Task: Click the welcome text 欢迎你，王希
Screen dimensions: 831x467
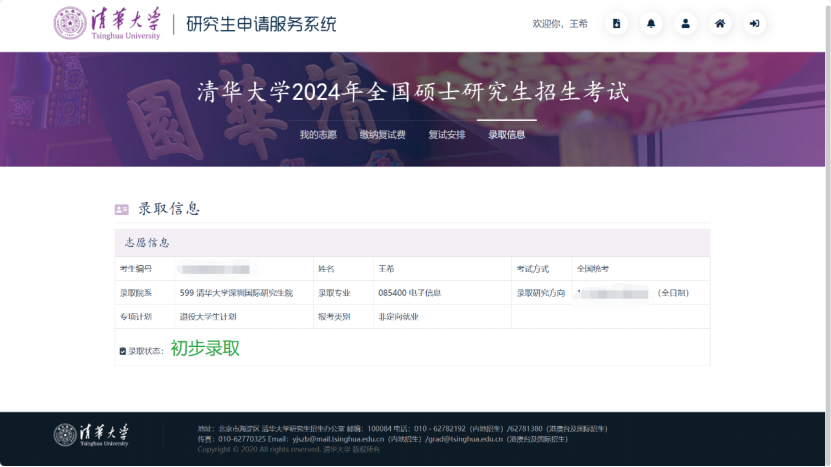Action: click(560, 24)
